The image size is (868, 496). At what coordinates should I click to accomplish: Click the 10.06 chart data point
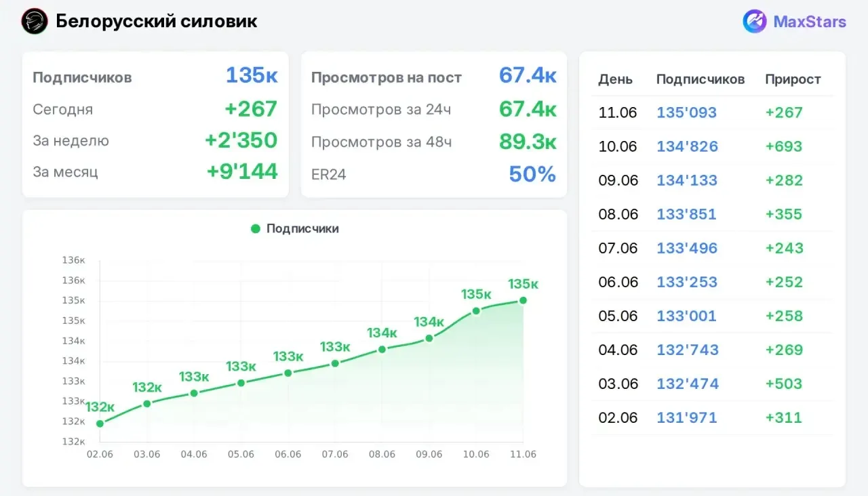[x=476, y=311]
